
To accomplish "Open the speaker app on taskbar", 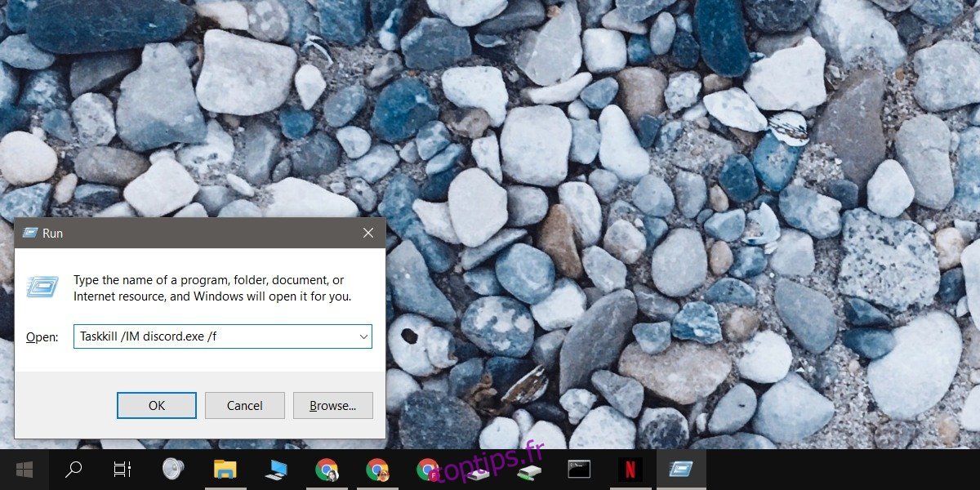I will click(x=173, y=469).
